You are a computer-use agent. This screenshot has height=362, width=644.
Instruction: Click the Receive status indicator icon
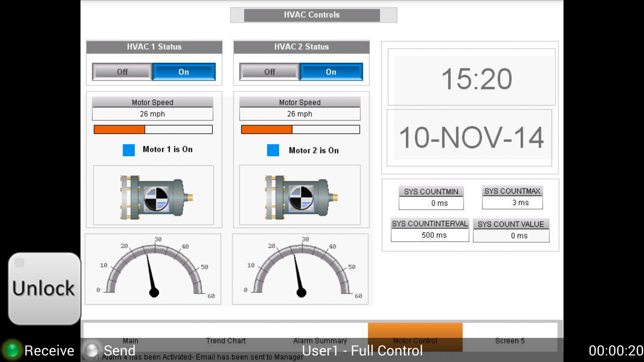[x=11, y=350]
